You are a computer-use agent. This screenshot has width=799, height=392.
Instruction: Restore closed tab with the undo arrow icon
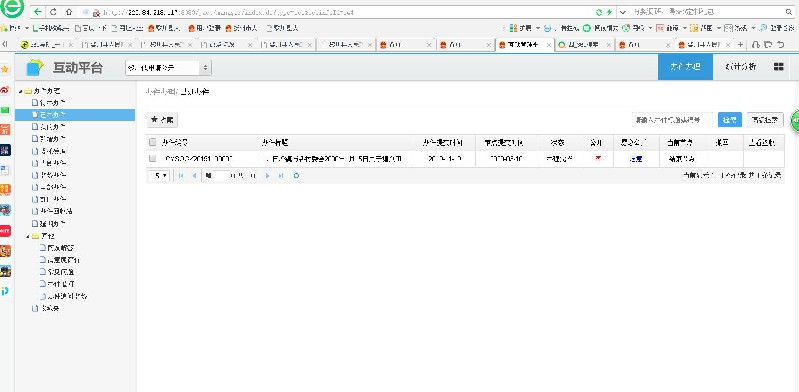(x=781, y=45)
